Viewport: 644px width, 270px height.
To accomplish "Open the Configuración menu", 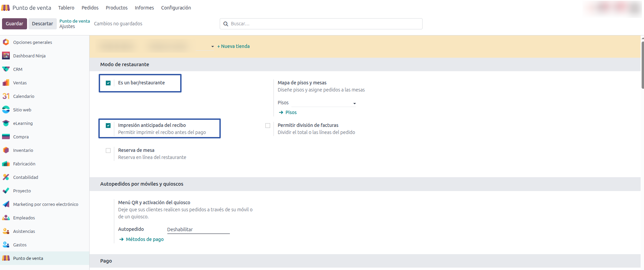I will (x=176, y=8).
